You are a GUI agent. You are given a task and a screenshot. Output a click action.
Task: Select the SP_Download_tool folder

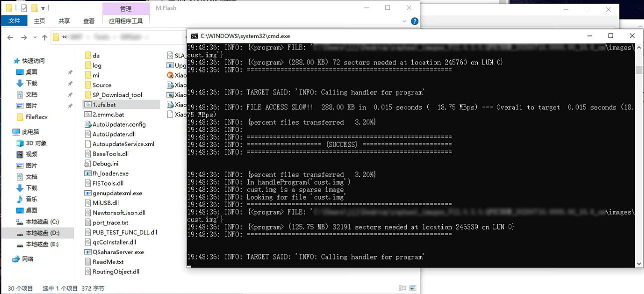(x=117, y=95)
